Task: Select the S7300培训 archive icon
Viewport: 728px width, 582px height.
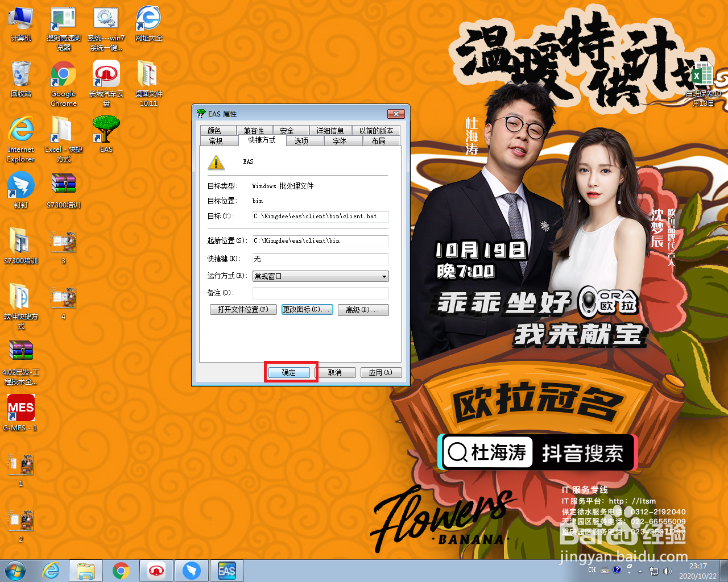Action: pos(63,190)
